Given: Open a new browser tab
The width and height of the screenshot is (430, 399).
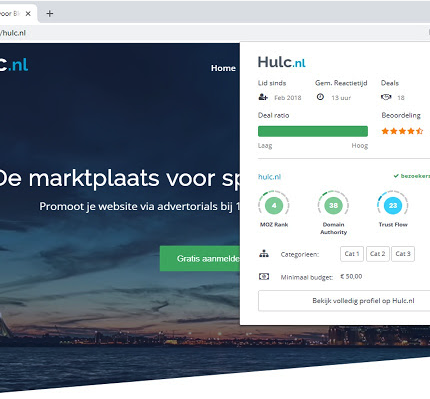Looking at the screenshot, I should (50, 14).
